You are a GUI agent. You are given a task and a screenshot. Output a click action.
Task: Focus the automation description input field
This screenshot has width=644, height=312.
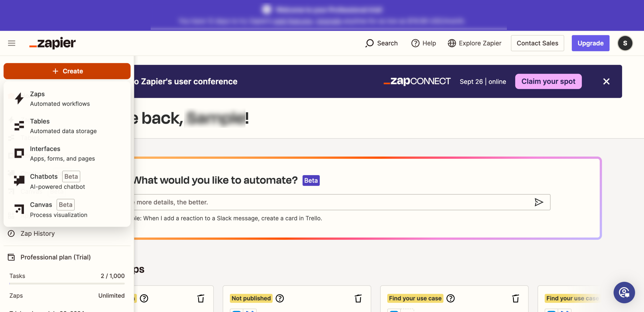(327, 202)
